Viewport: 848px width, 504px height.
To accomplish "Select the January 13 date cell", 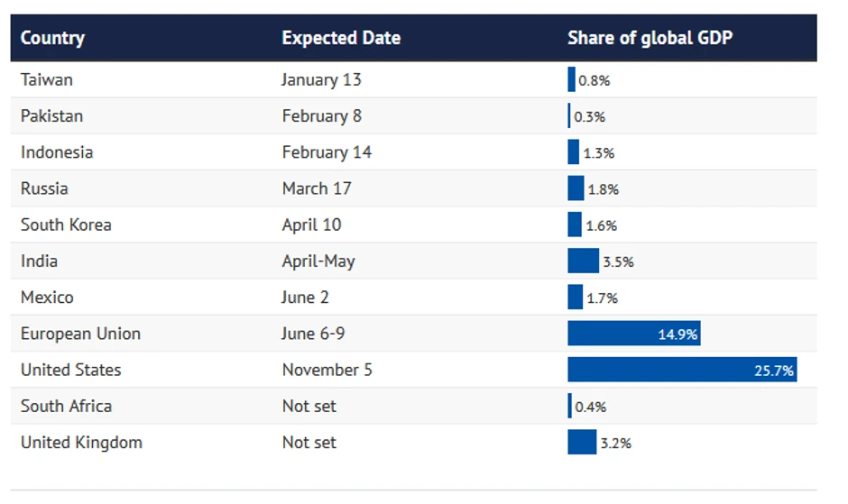I will [x=320, y=79].
